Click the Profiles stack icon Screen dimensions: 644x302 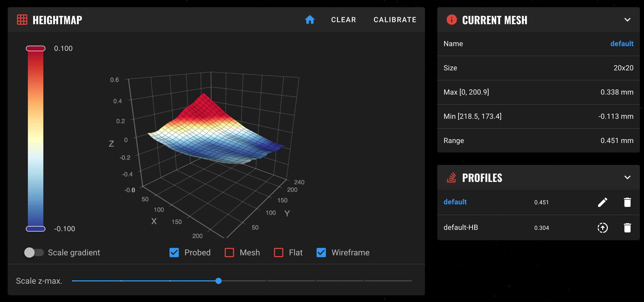point(452,178)
